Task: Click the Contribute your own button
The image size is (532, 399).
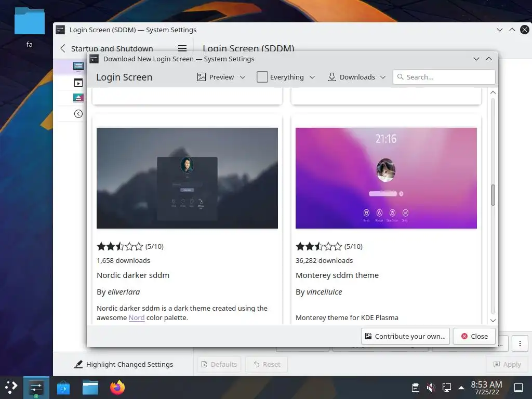Action: point(405,336)
